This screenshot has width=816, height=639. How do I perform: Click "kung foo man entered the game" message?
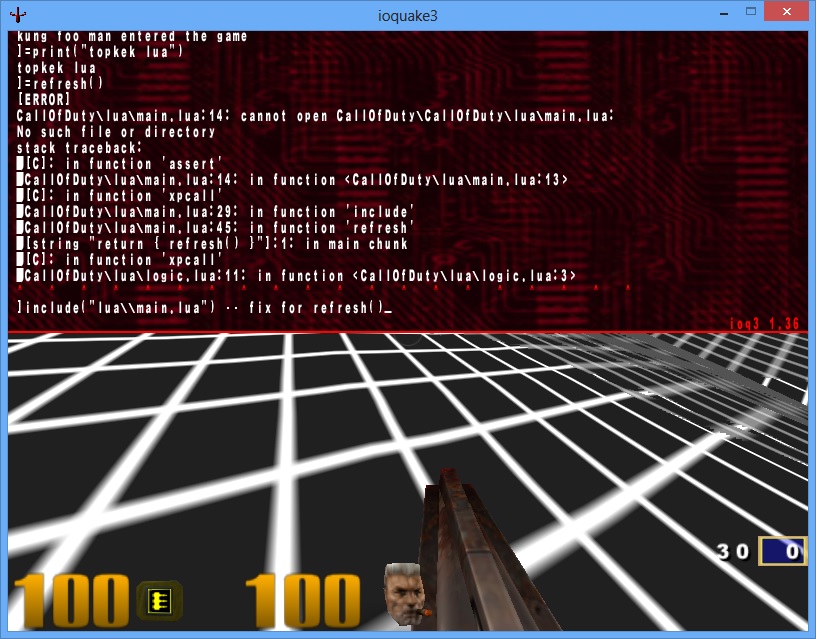[x=132, y=37]
